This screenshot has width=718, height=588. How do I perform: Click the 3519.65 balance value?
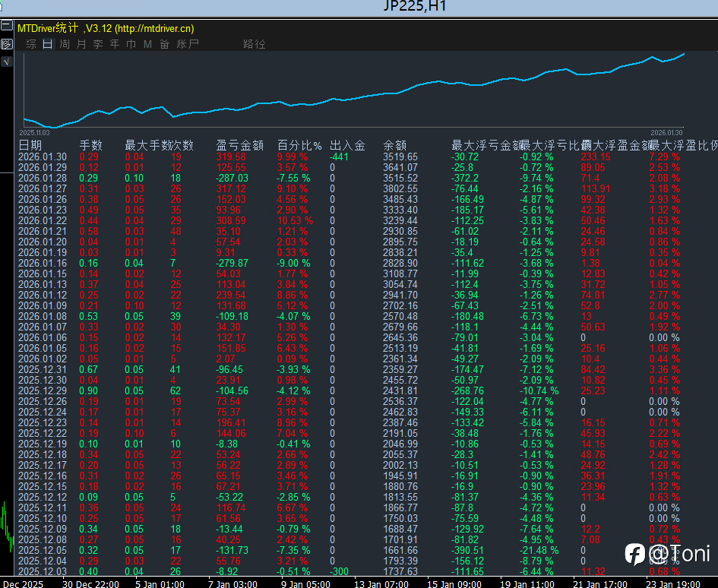pos(400,157)
